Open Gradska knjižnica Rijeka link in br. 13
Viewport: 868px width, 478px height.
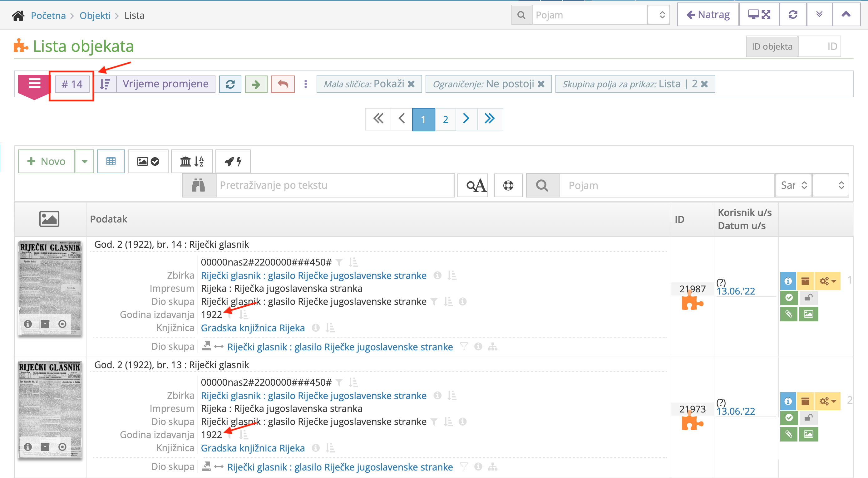tap(253, 448)
